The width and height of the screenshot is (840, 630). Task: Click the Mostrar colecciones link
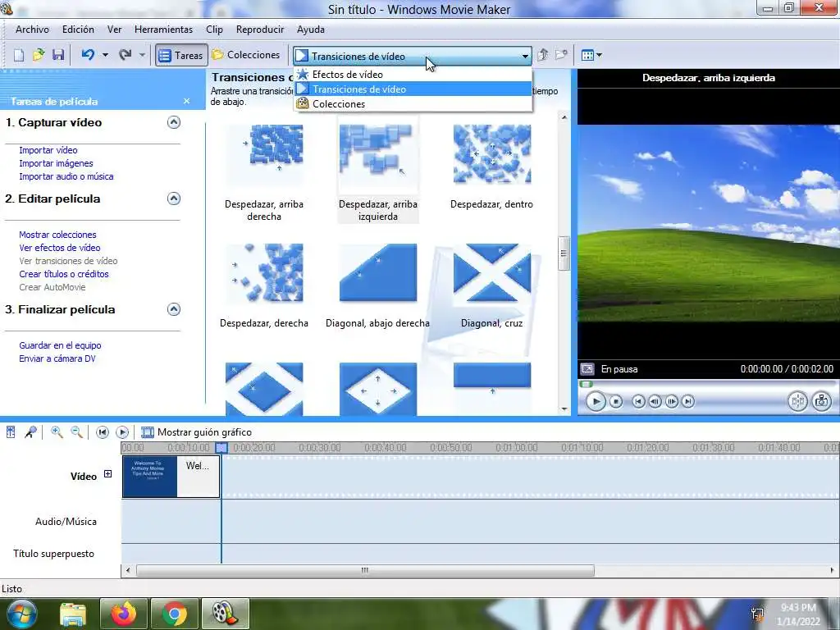(x=58, y=235)
